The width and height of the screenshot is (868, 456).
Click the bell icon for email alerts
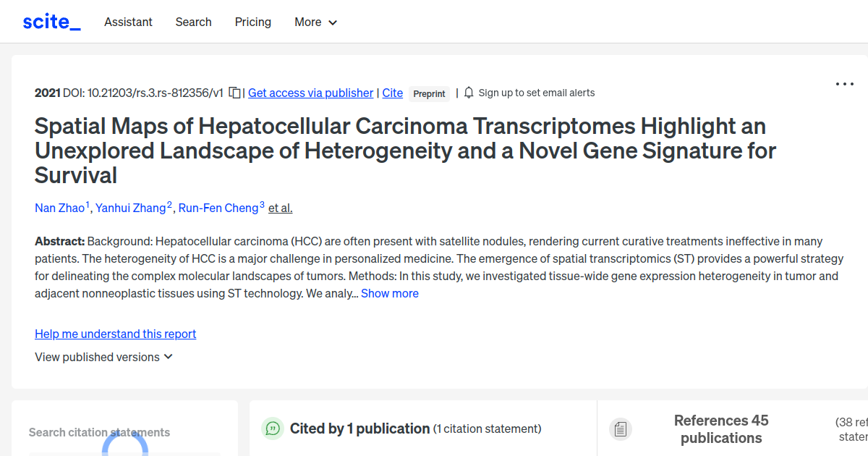(x=468, y=92)
